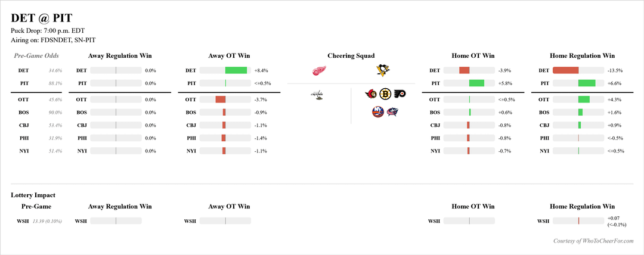Click the Philadelphia Flyers logo
This screenshot has height=255, width=644.
(x=399, y=94)
